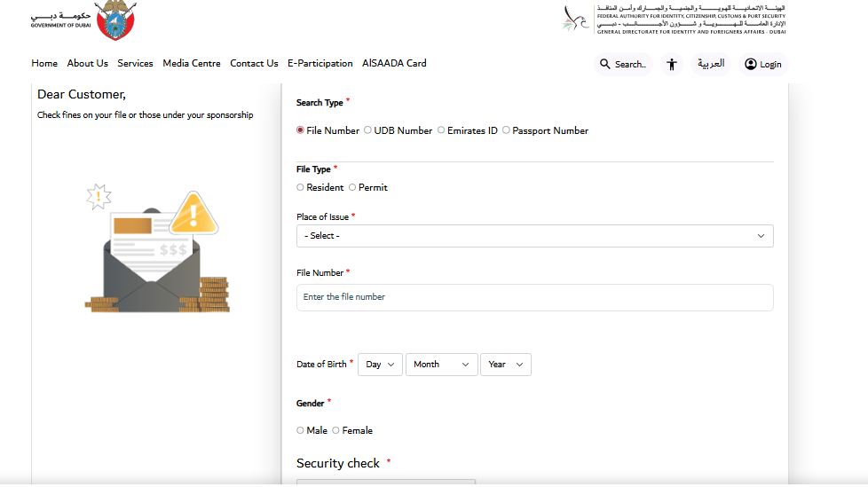Viewport: 868px width, 487px height.
Task: Select UDB Number search type
Action: pos(367,130)
